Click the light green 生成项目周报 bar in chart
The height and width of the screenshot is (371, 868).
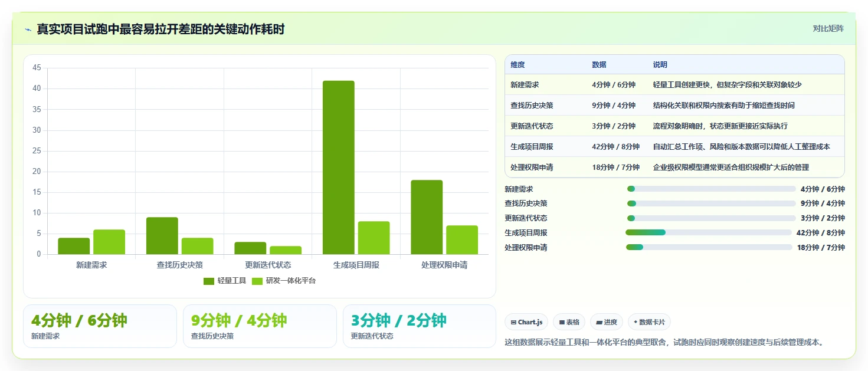point(374,238)
